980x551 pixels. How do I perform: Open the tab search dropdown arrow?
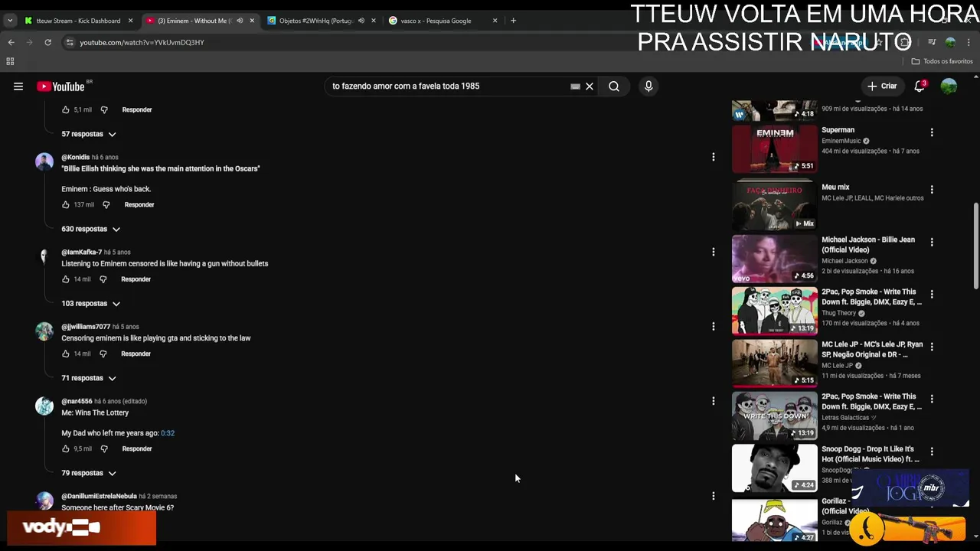[10, 21]
